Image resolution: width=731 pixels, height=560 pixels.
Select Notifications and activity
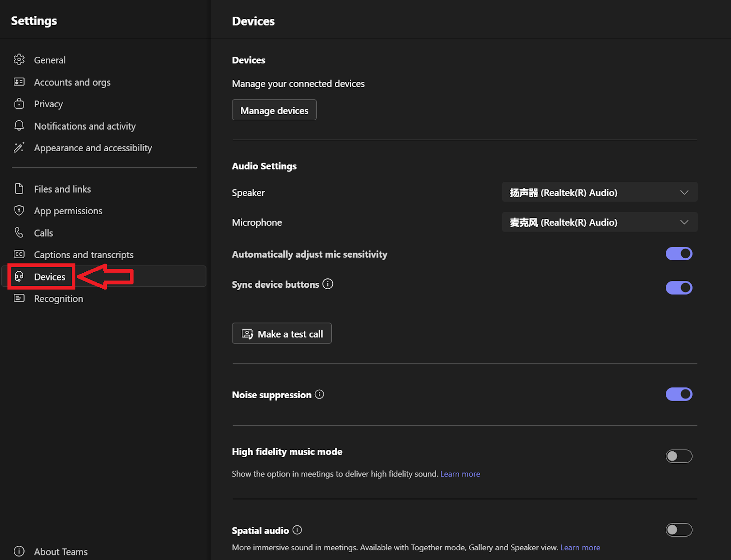(x=104, y=126)
